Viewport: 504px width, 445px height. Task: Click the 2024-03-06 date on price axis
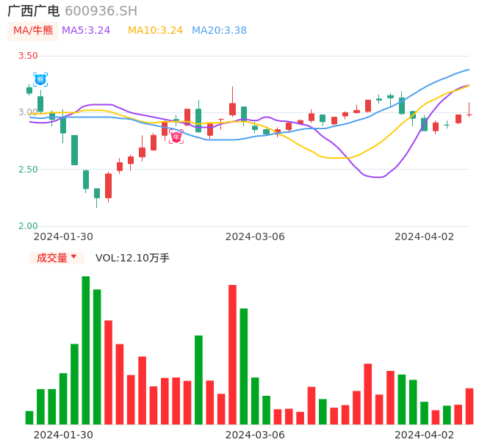click(x=255, y=236)
